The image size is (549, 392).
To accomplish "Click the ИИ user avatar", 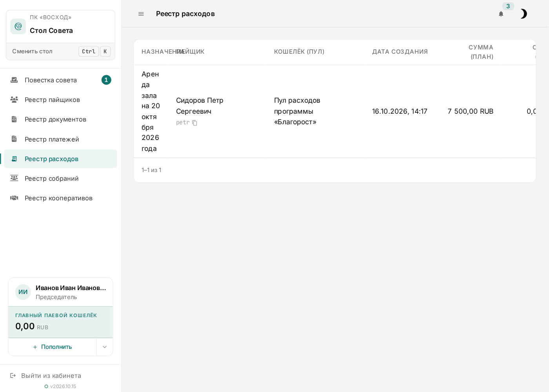I will pyautogui.click(x=23, y=292).
